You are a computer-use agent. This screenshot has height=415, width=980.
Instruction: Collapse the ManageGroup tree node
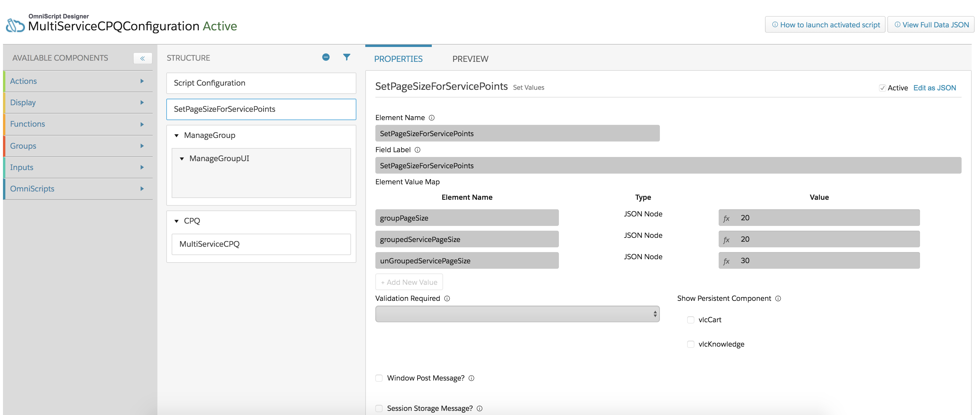(176, 136)
